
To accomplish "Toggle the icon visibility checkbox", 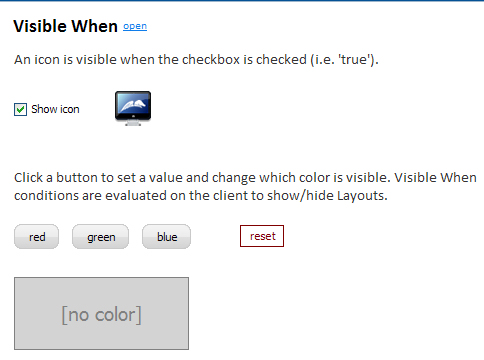I will (x=20, y=109).
